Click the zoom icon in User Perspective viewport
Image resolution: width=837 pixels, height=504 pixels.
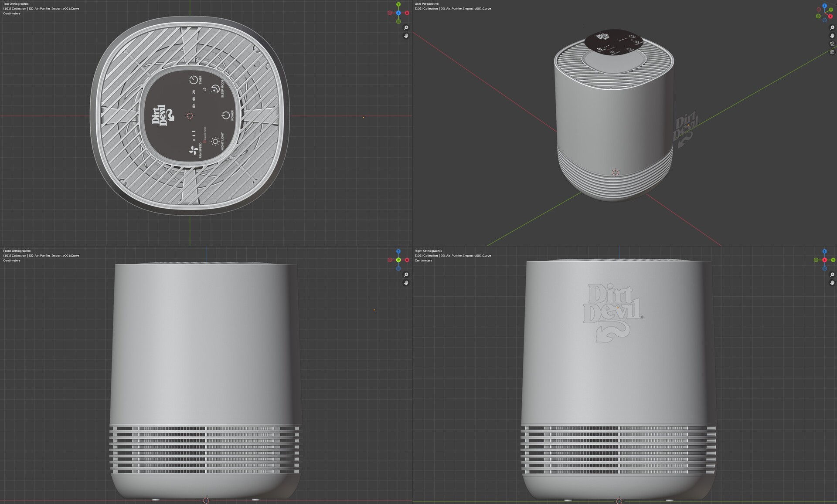(x=832, y=28)
